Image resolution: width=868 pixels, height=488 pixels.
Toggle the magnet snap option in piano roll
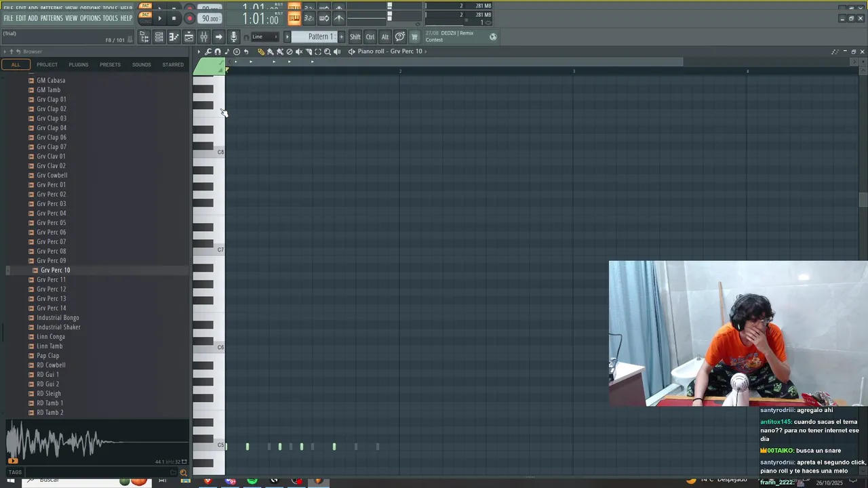[218, 52]
